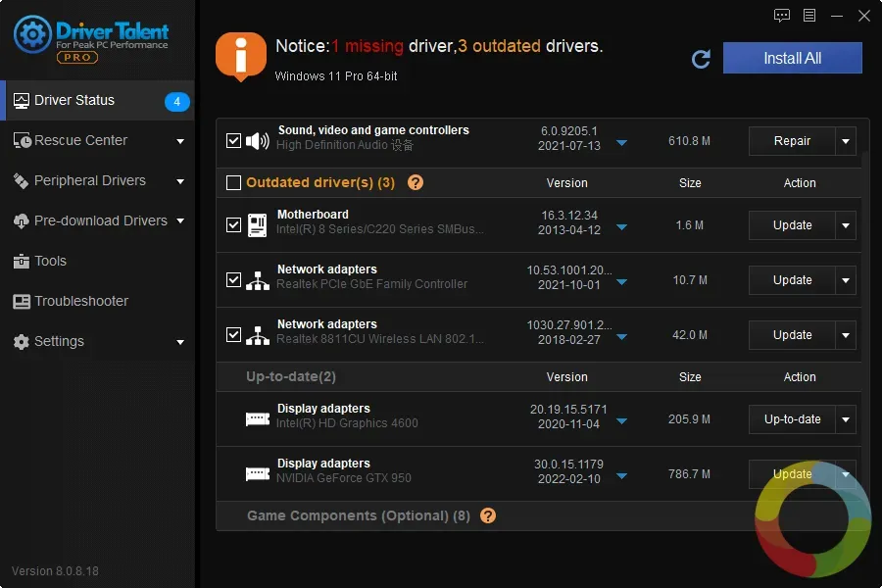Open Pre-download Drivers section
The image size is (882, 588).
coord(97,221)
